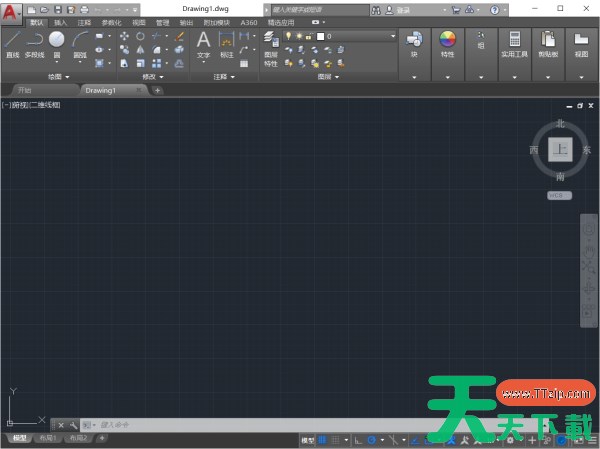Pick the 圆弧 (Arc) tool
600x449 pixels.
click(80, 42)
